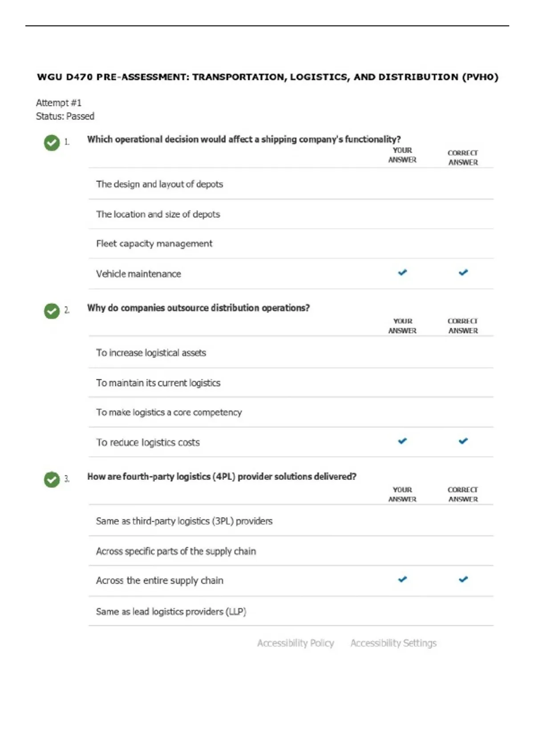Select 'Same as lead logistics providers (LLP)'

[x=291, y=611]
